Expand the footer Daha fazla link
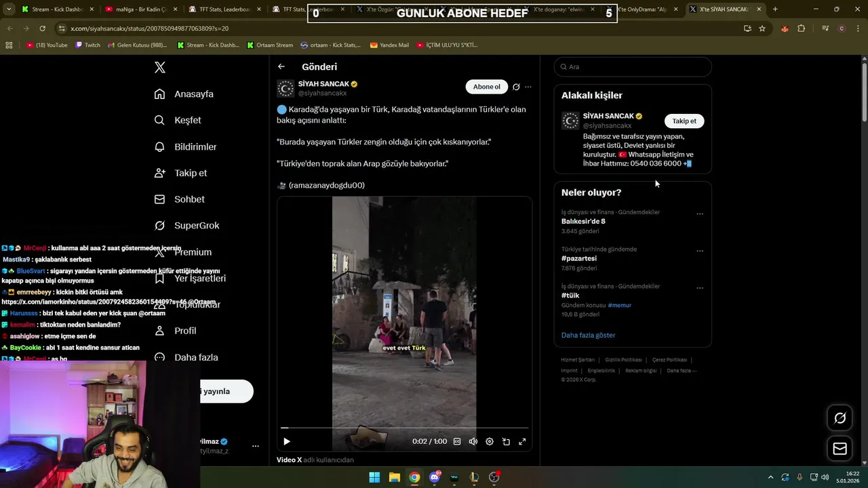Viewport: 868px width, 488px height. coord(682,371)
